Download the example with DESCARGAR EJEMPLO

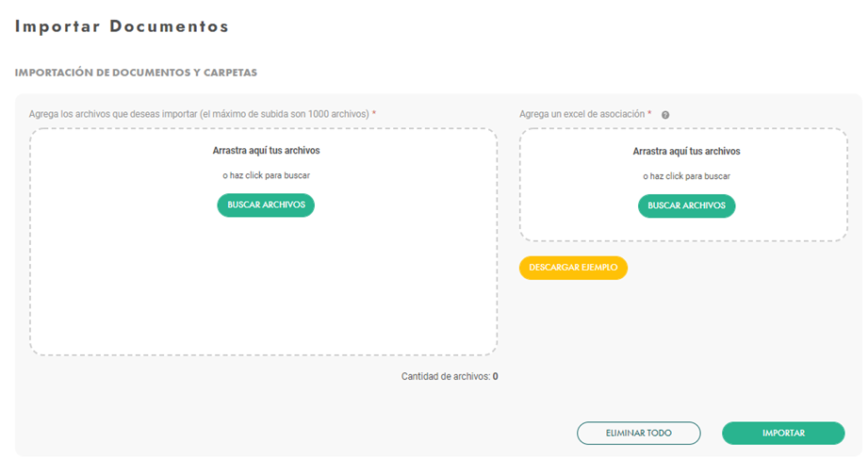[x=573, y=268]
